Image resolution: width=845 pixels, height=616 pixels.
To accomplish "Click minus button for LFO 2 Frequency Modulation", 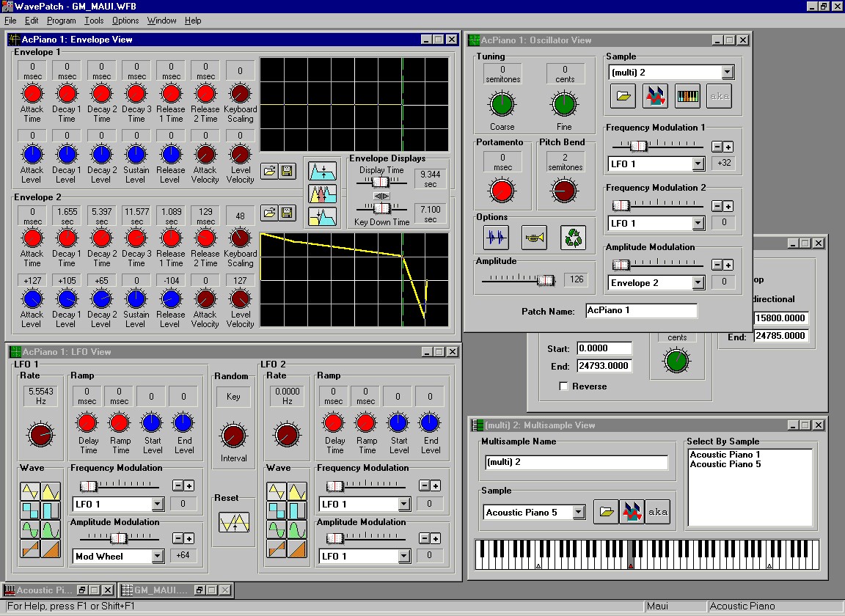I will click(x=424, y=485).
